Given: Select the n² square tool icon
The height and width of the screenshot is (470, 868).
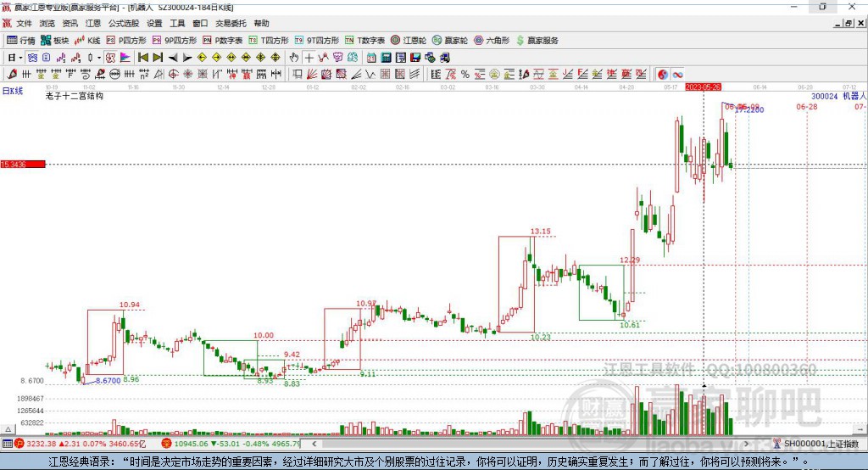Looking at the screenshot, I should (x=144, y=75).
